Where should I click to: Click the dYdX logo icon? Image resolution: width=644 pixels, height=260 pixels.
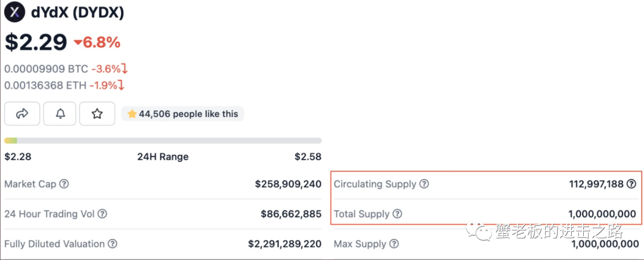pos(15,13)
